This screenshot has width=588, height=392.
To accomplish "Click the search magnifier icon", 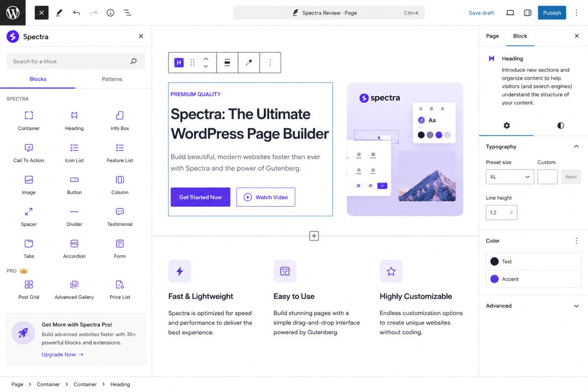I will (133, 61).
